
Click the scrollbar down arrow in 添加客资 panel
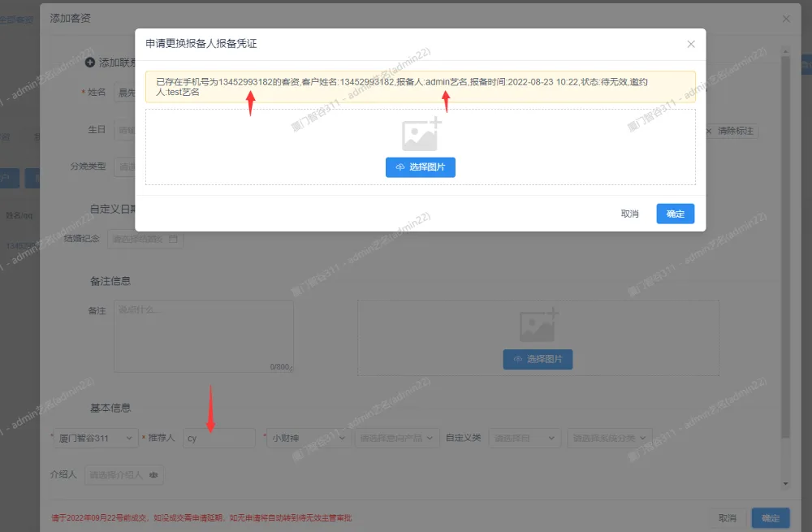(784, 484)
